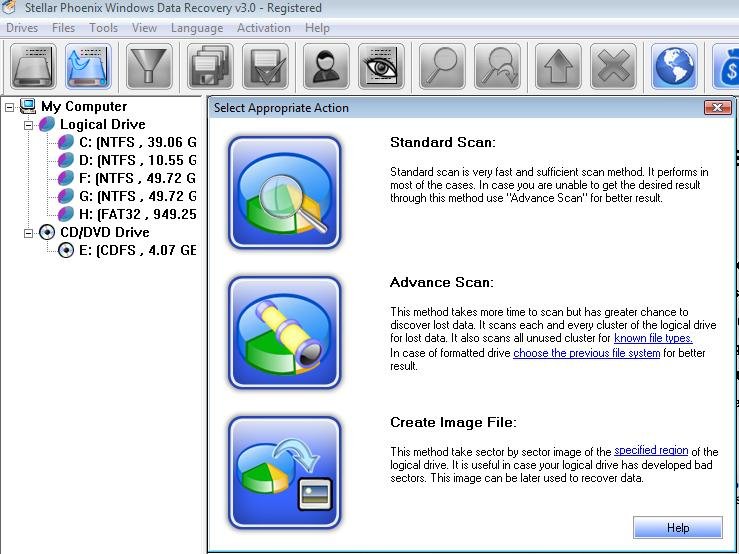Click the gray X cancel toolbar icon
739x554 pixels.
[x=613, y=66]
